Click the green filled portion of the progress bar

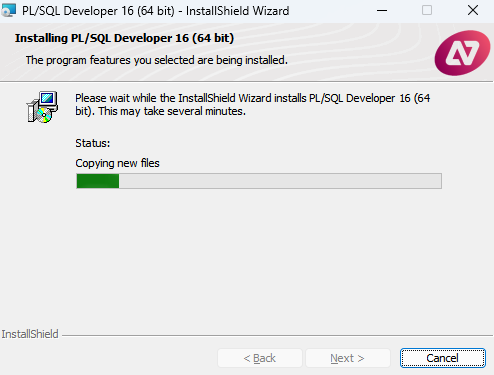click(98, 181)
